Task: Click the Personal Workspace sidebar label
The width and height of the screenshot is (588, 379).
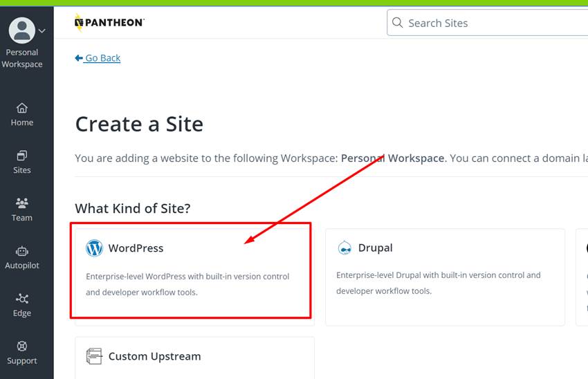Action: pyautogui.click(x=22, y=58)
